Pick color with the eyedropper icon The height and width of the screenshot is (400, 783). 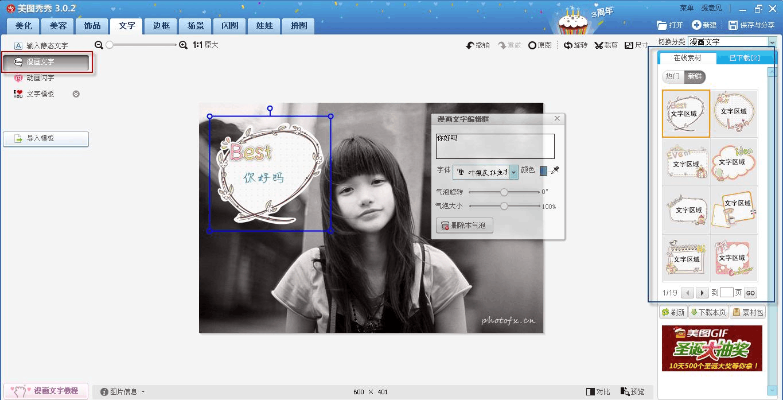(556, 171)
